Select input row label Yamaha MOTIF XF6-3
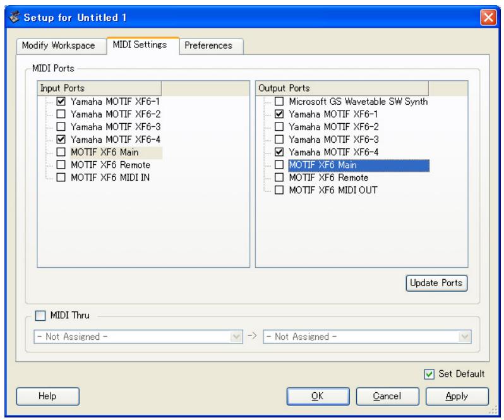 point(116,127)
